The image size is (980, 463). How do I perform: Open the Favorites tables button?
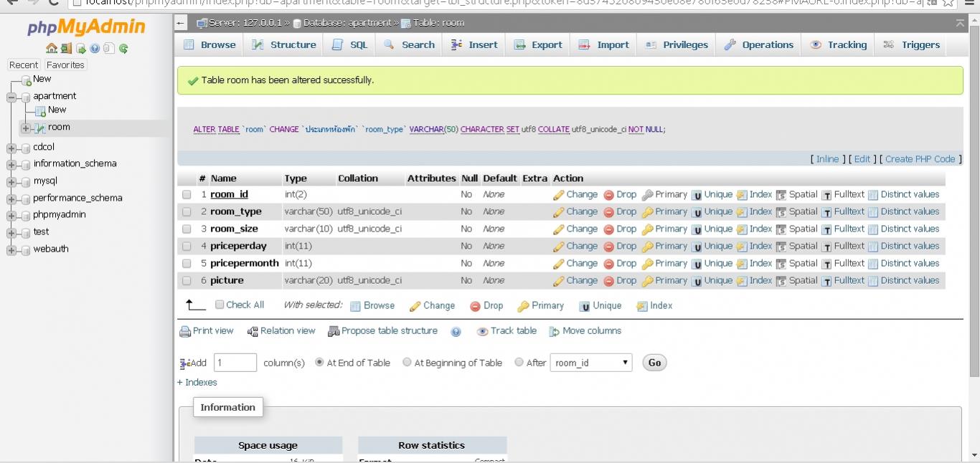(x=65, y=65)
